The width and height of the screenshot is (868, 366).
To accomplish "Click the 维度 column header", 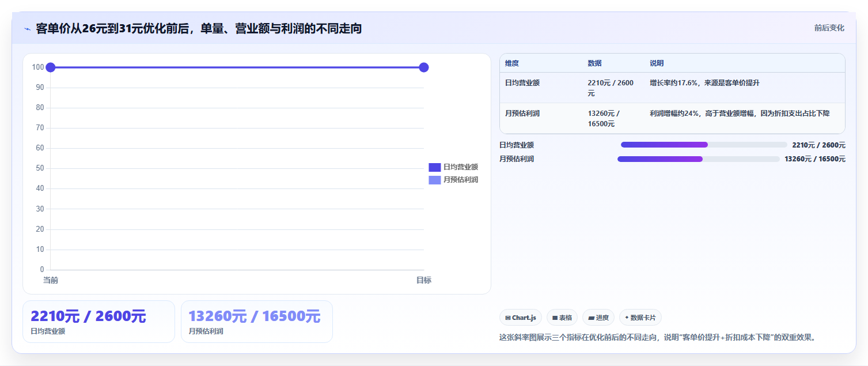I will pyautogui.click(x=512, y=63).
